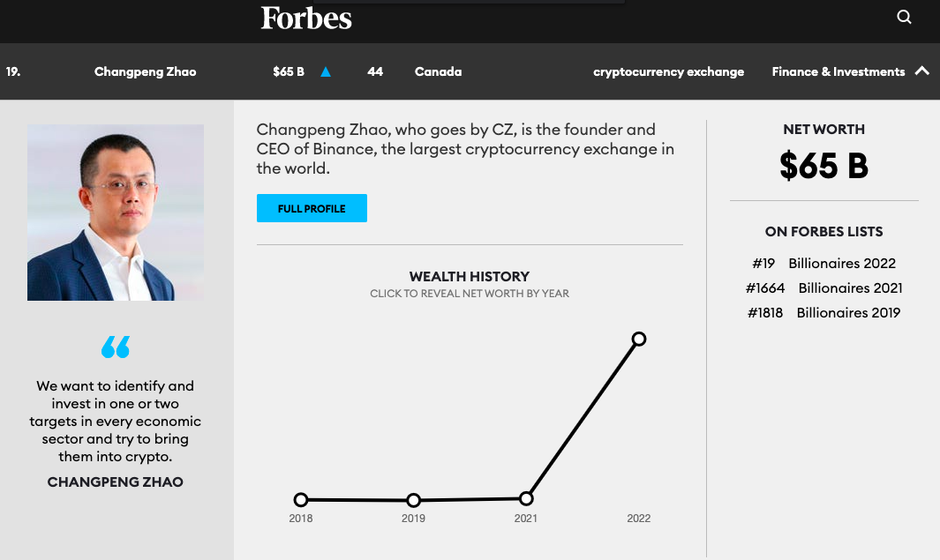Click the Canada country label
940x560 pixels.
point(438,71)
